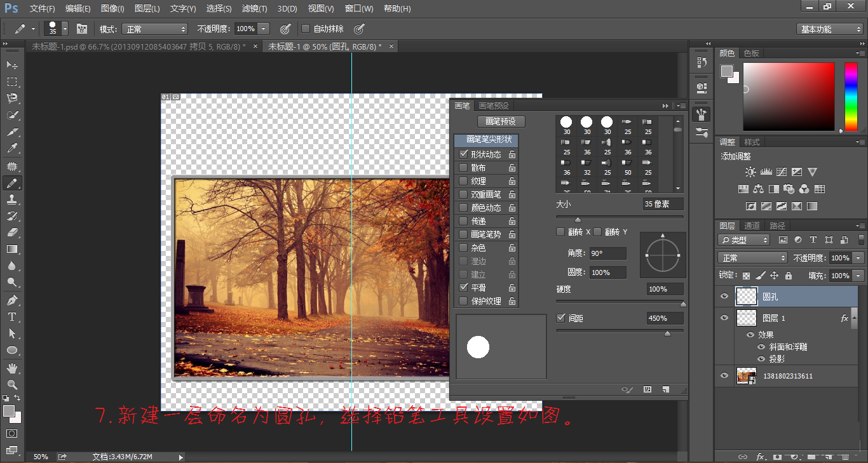Screen dimensions: 868x463
Task: Select the Ellipse shape tool
Action: point(12,350)
